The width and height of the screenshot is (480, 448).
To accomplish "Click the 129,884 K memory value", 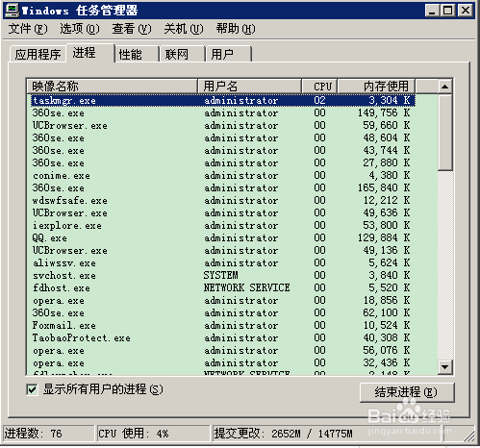I will [384, 237].
